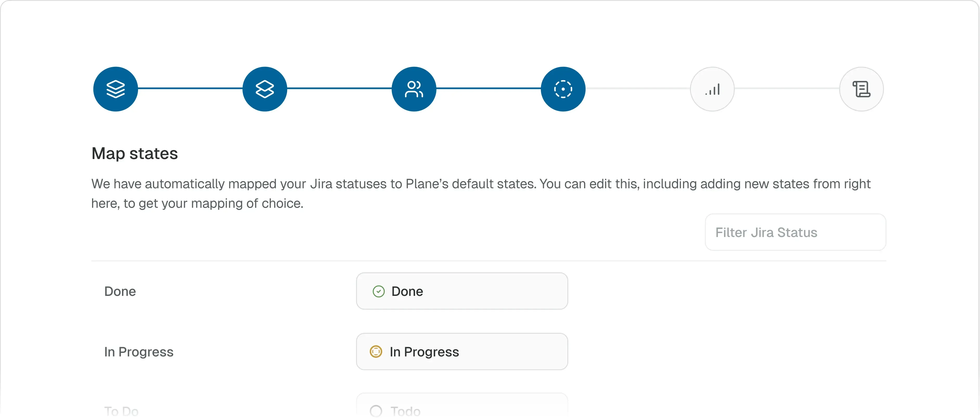Click the empty circle icon beside Todo
This screenshot has width=980, height=420.
[x=376, y=411]
